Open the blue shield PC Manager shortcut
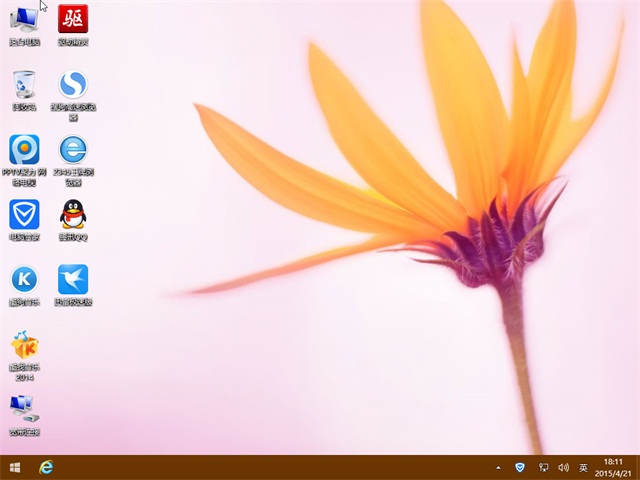Image resolution: width=640 pixels, height=480 pixels. (x=24, y=220)
